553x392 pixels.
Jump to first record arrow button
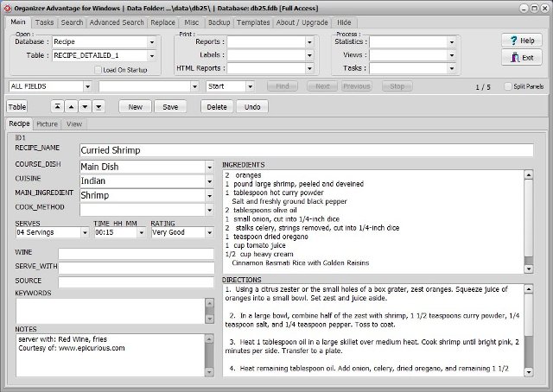coord(57,106)
